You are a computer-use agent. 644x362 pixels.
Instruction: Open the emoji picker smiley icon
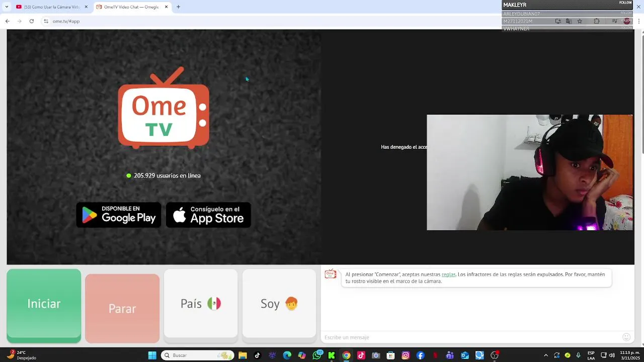click(x=626, y=337)
